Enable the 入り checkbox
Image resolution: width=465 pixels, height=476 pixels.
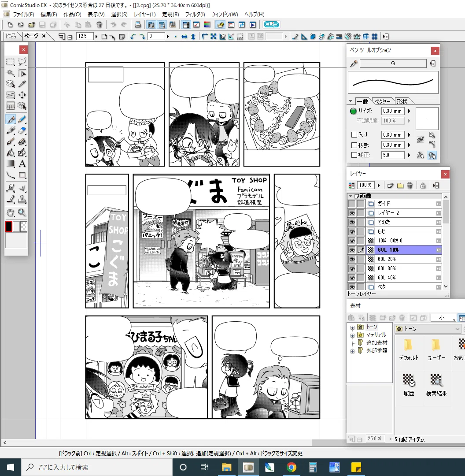pos(354,134)
